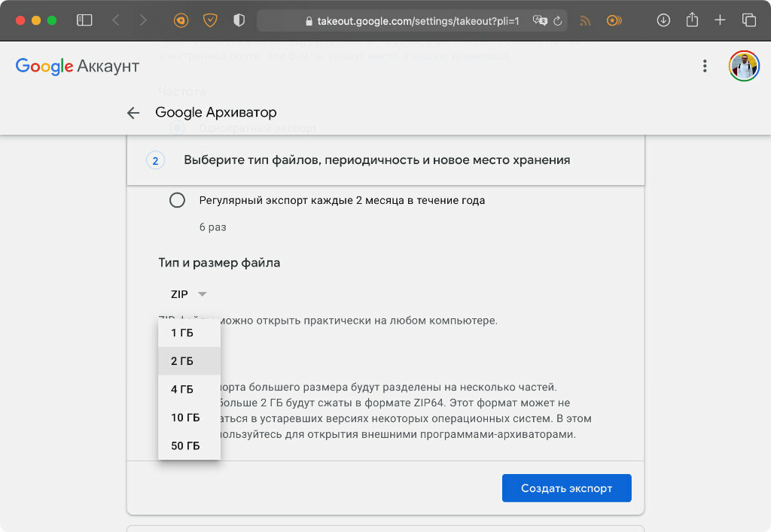Open the shield checkmark extension icon
The width and height of the screenshot is (771, 532).
pos(210,20)
